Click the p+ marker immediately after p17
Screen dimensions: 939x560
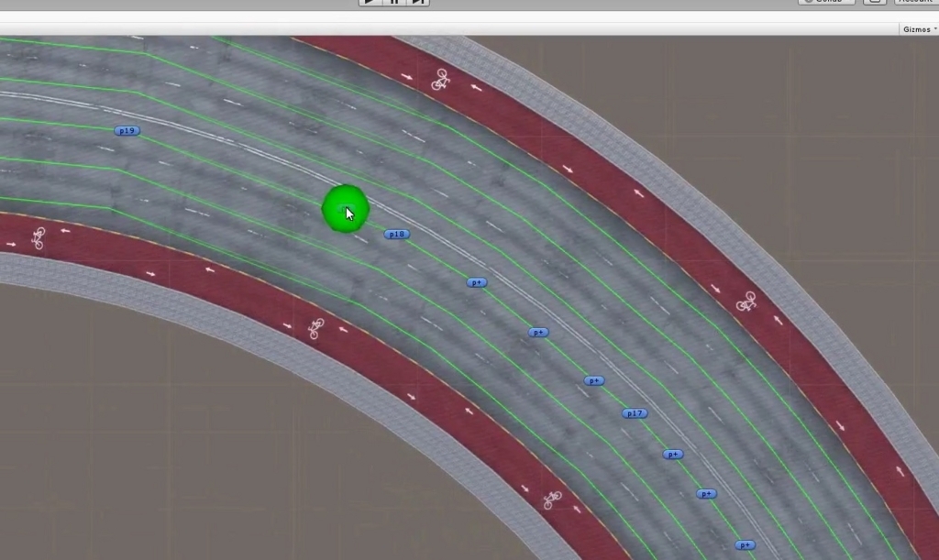coord(672,454)
